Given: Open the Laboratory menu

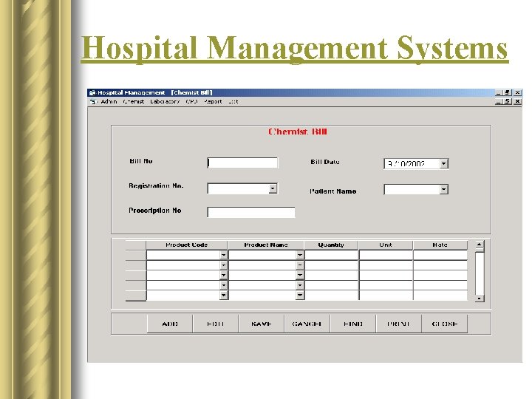Looking at the screenshot, I should coord(165,101).
